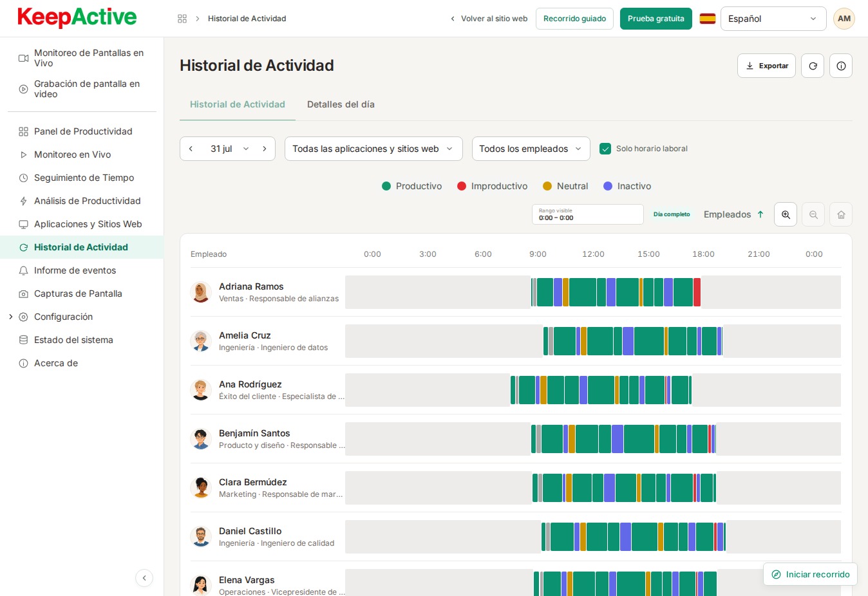Screen dimensions: 868x596
Task: Open the info icon in page header
Action: coord(841,66)
